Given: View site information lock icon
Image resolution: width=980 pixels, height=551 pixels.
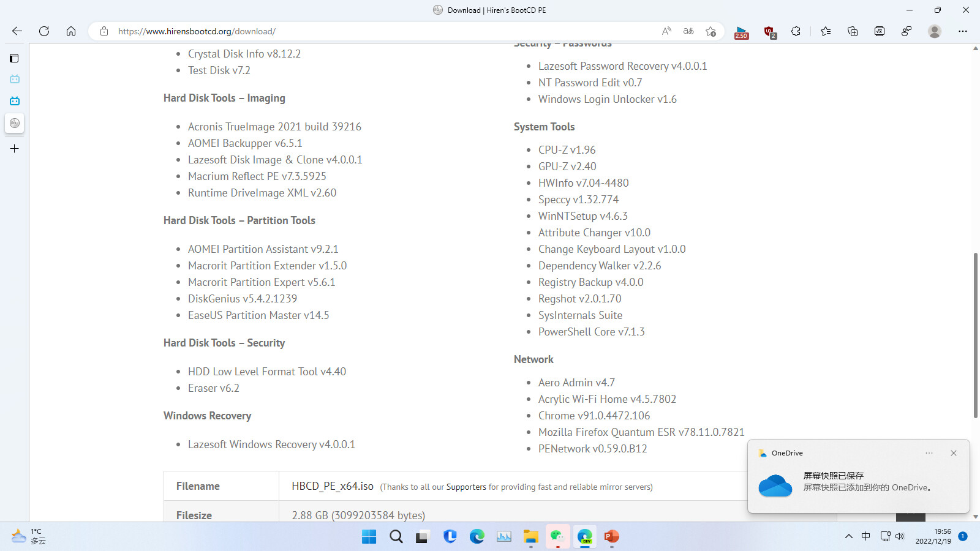Looking at the screenshot, I should point(104,31).
